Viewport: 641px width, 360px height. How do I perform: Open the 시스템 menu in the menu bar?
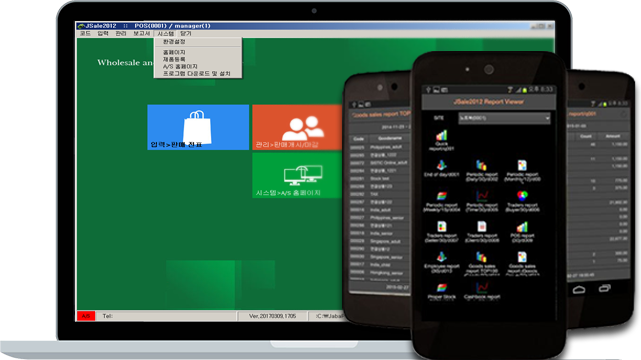[x=166, y=34]
